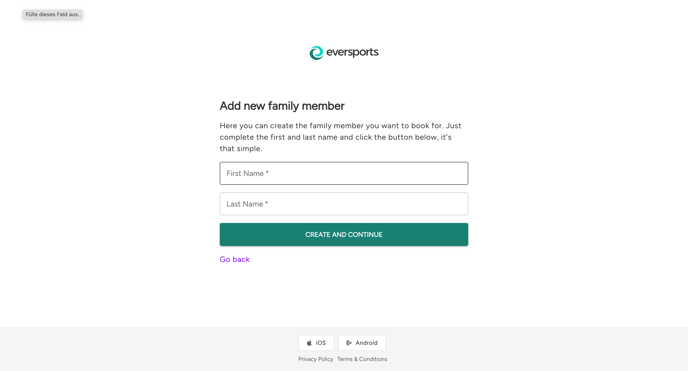
Task: Click the eversports swirl logo icon
Action: (316, 53)
